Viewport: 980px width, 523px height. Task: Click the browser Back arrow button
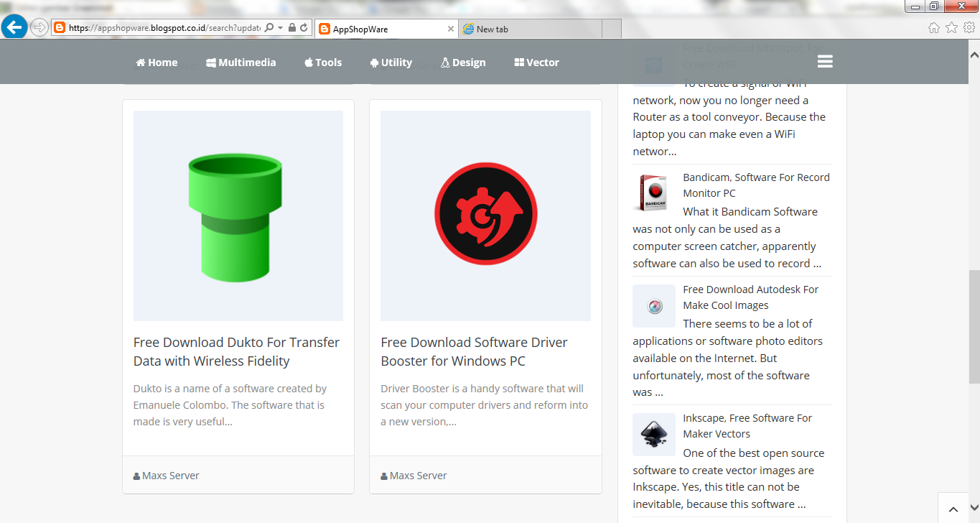(x=14, y=28)
